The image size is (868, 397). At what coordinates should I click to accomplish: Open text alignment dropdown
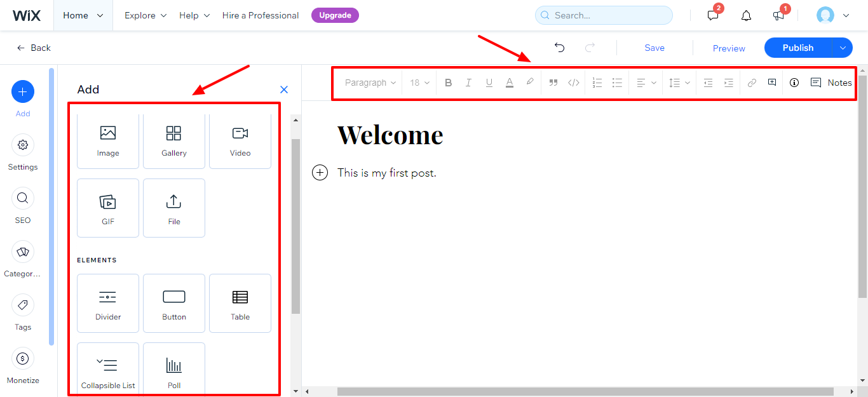point(646,83)
